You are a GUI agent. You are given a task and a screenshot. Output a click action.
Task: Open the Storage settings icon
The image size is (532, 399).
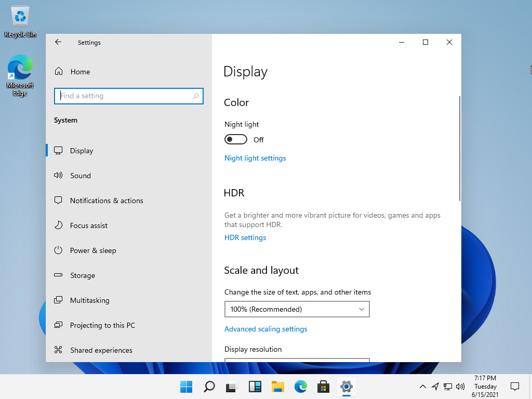[x=59, y=275]
